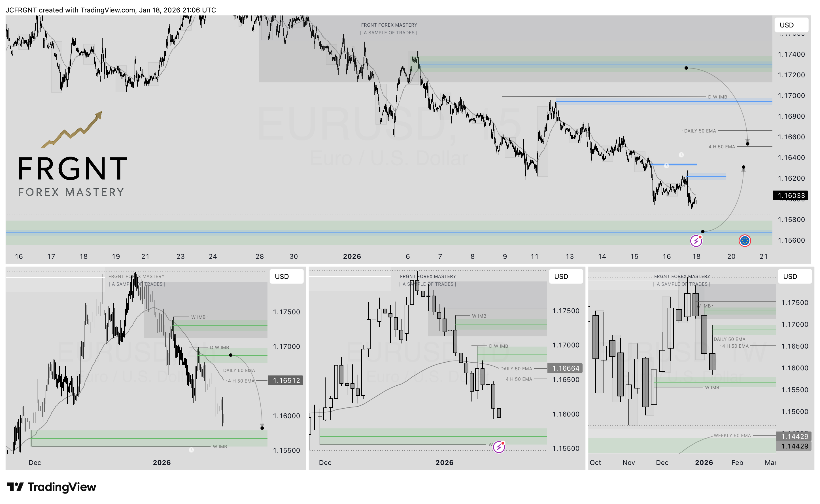Click the lower 'W IMB' label in the 4H chart

tap(220, 447)
